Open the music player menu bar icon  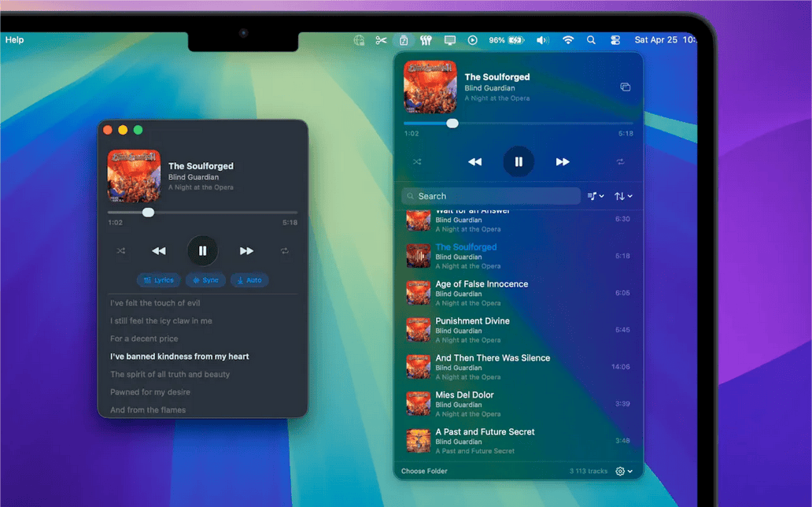coord(404,40)
